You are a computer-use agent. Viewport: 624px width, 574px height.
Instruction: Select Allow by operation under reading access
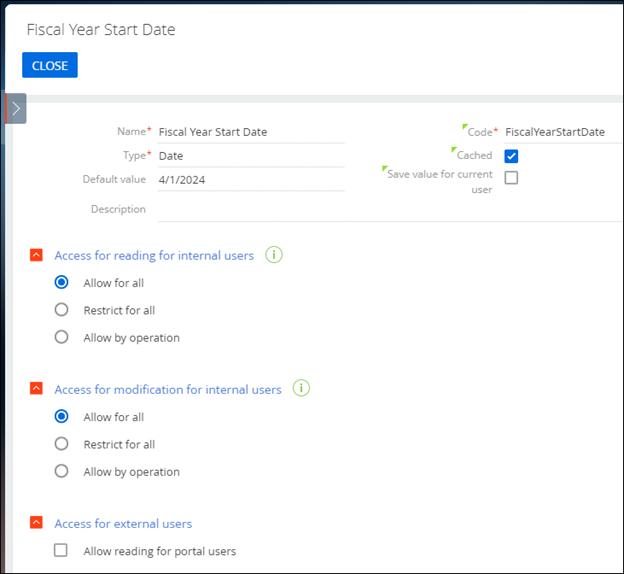(x=62, y=337)
